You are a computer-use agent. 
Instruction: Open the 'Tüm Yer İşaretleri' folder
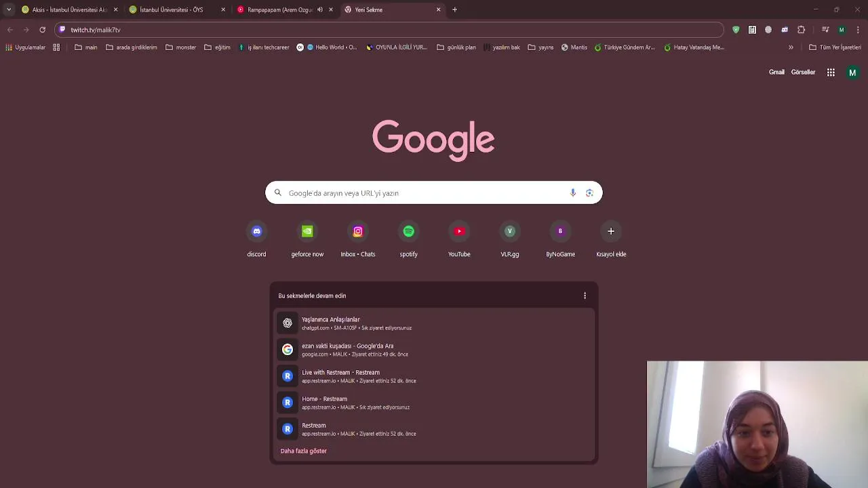(835, 47)
